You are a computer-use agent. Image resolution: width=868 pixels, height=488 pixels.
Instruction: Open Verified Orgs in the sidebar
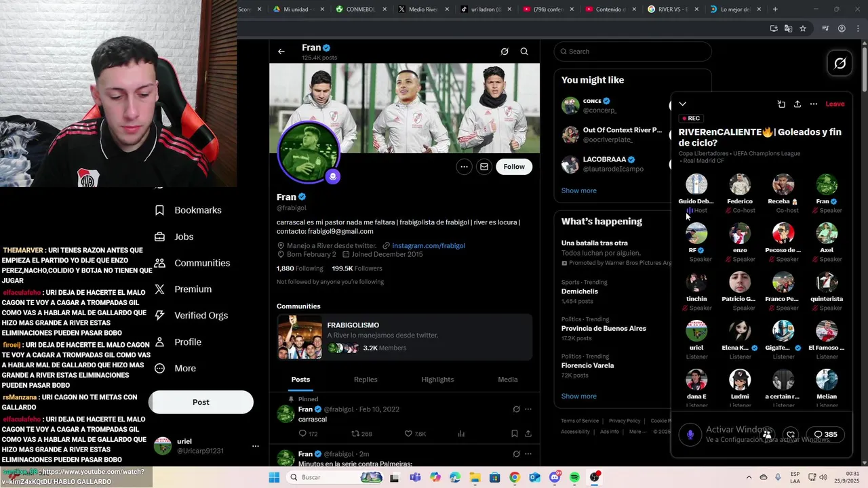tap(191, 315)
